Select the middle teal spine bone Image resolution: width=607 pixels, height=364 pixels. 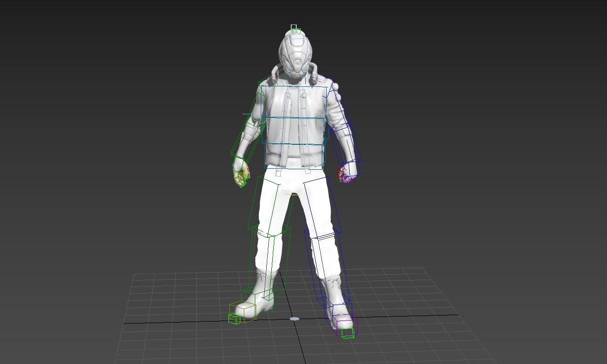(x=294, y=131)
